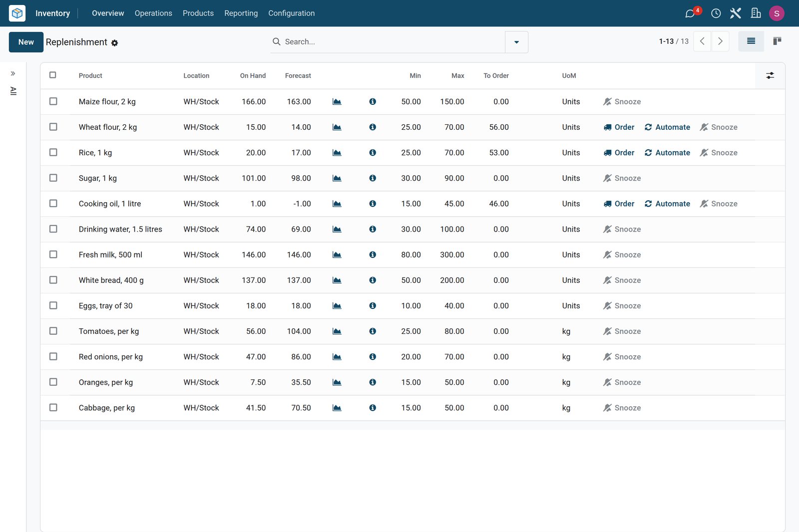Viewport: 799px width, 532px height.
Task: Open forecast graph for Maize flour
Action: (337, 102)
